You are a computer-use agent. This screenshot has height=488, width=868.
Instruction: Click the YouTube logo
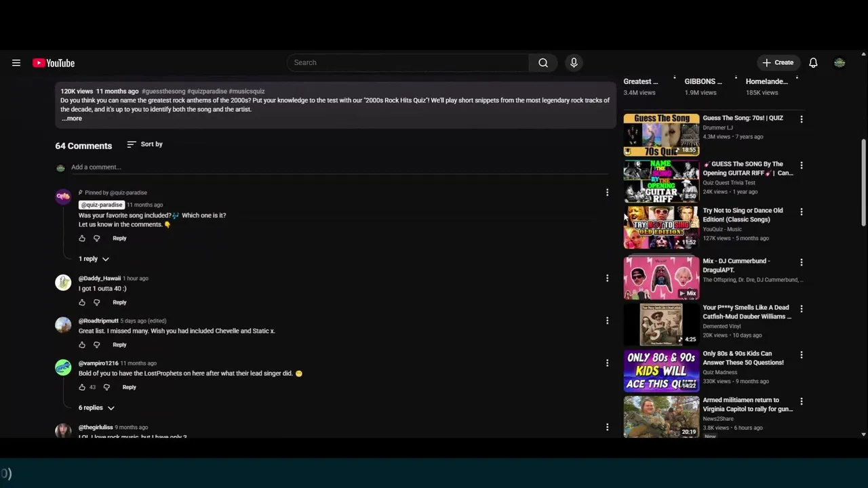point(54,63)
